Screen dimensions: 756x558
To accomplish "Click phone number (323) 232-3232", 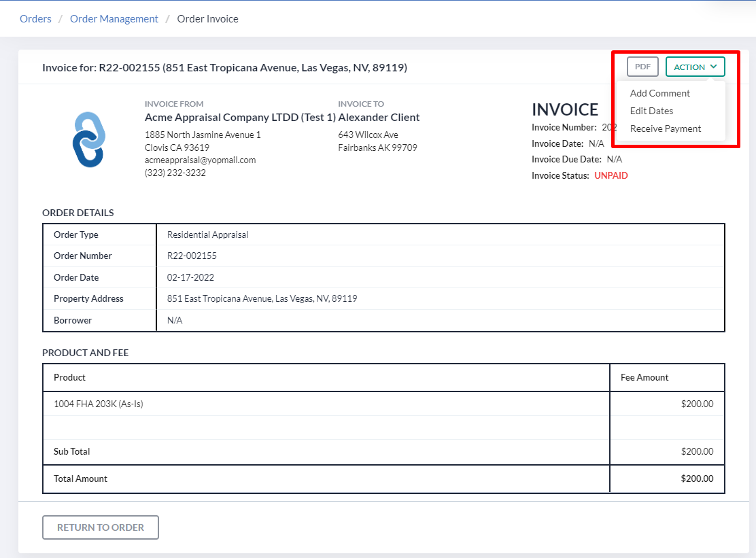I will (175, 173).
